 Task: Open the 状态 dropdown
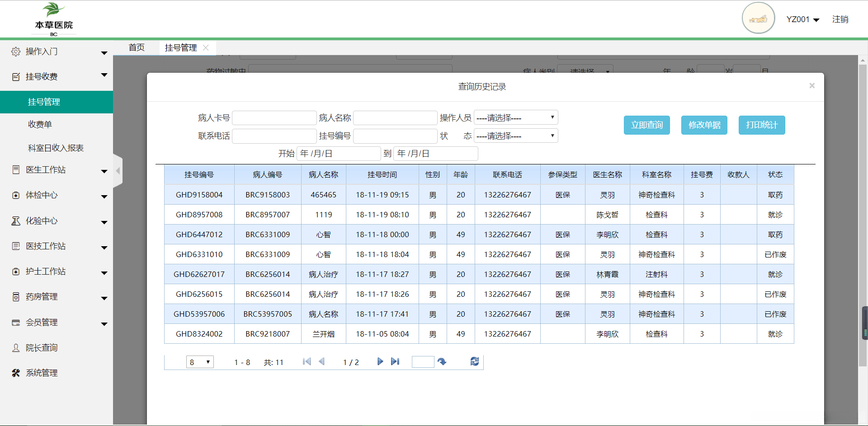point(515,136)
